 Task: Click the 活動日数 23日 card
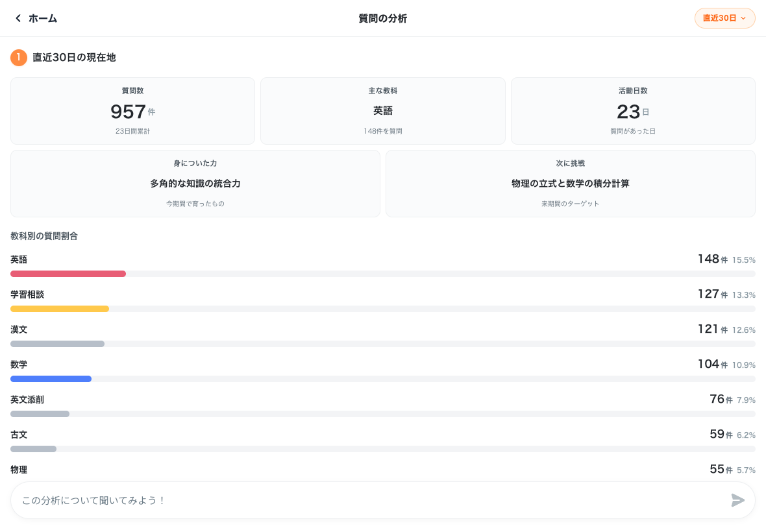(633, 111)
